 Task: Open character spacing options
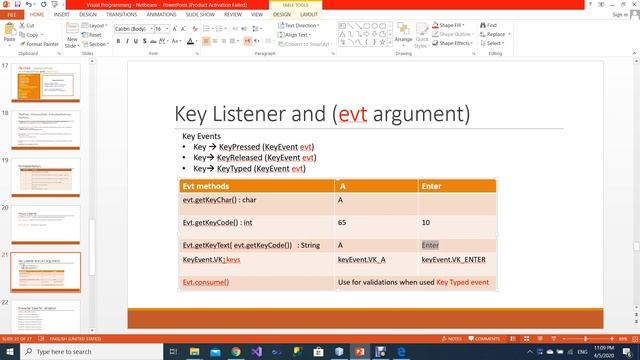pos(163,41)
